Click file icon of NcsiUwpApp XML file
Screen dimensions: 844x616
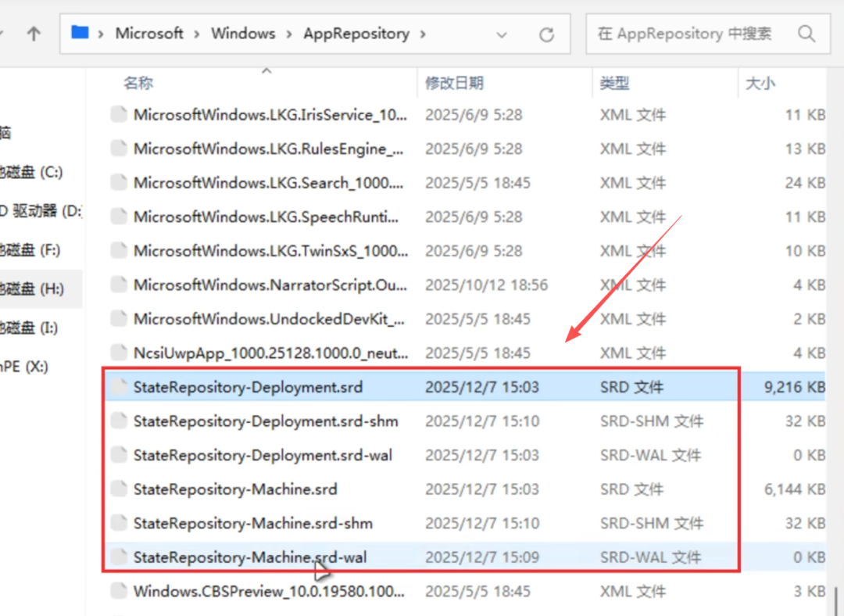click(x=119, y=353)
